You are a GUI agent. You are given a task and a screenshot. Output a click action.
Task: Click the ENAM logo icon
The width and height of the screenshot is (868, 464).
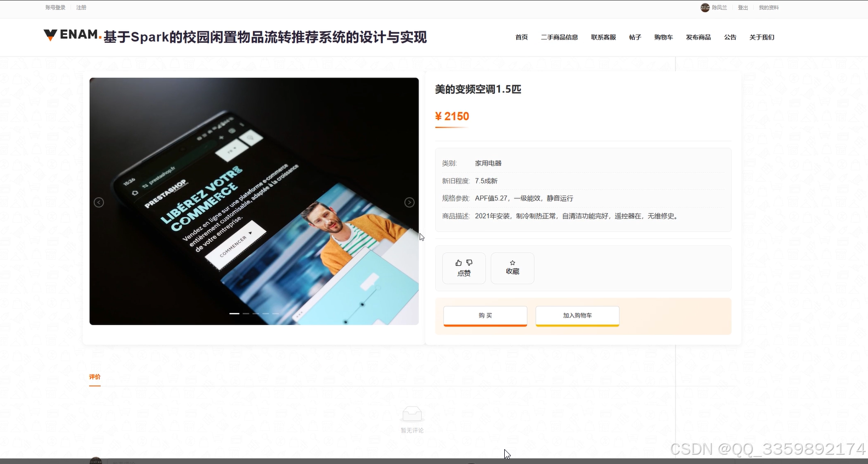click(x=50, y=35)
